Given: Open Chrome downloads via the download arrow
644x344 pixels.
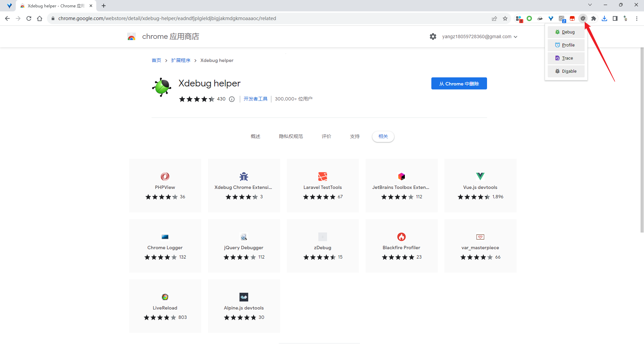Looking at the screenshot, I should click(x=604, y=18).
